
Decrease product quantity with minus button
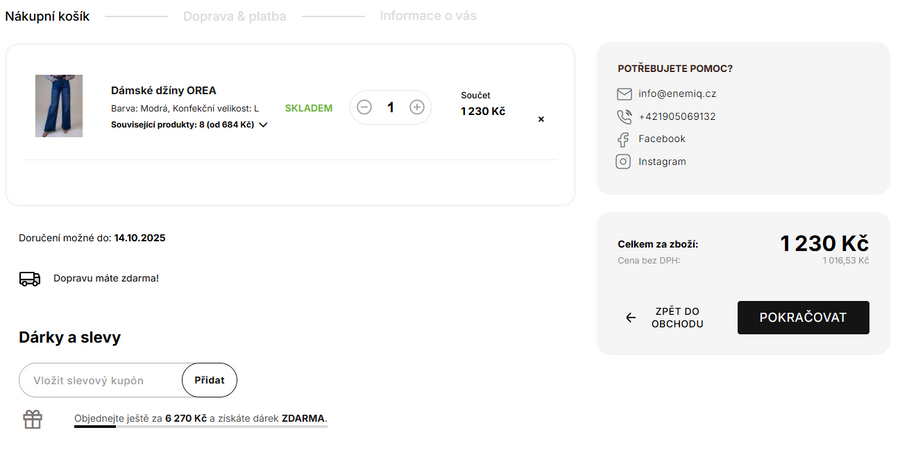364,107
